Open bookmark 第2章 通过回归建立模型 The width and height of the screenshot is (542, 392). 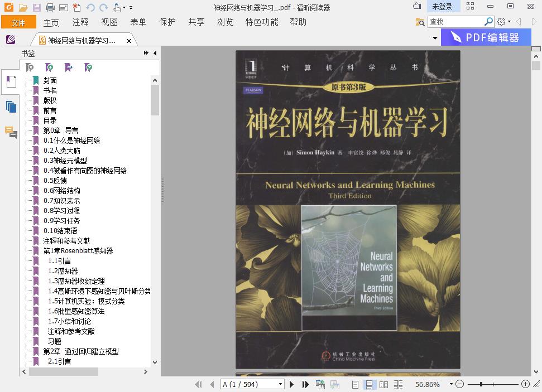pyautogui.click(x=81, y=351)
